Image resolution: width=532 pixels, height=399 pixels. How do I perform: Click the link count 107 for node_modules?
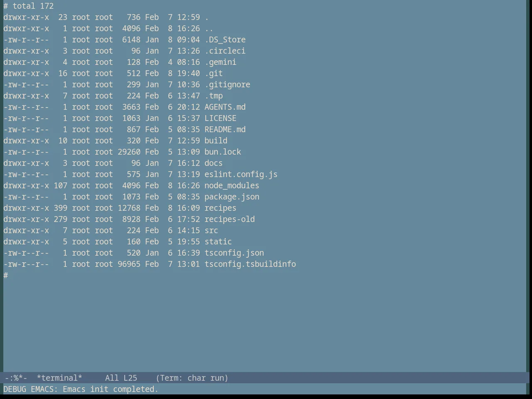point(60,185)
